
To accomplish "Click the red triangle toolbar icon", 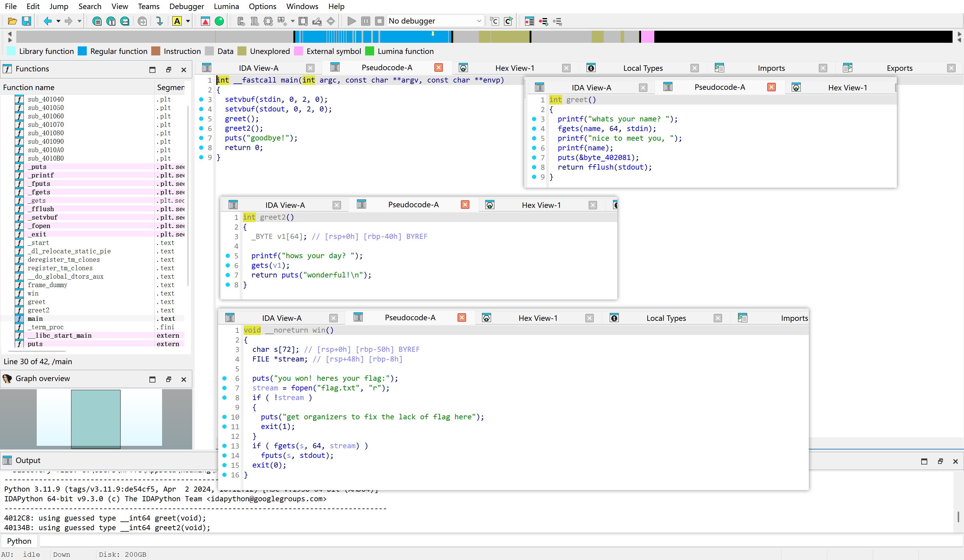I will click(x=205, y=21).
